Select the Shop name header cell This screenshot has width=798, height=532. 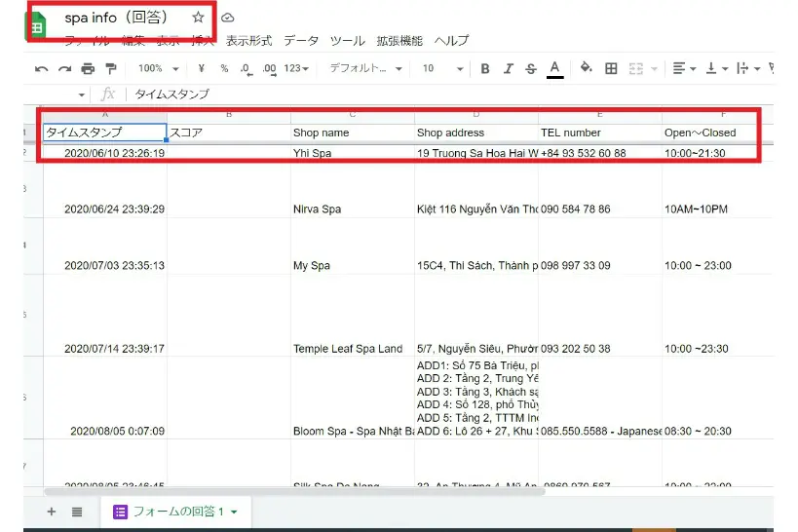click(x=353, y=133)
